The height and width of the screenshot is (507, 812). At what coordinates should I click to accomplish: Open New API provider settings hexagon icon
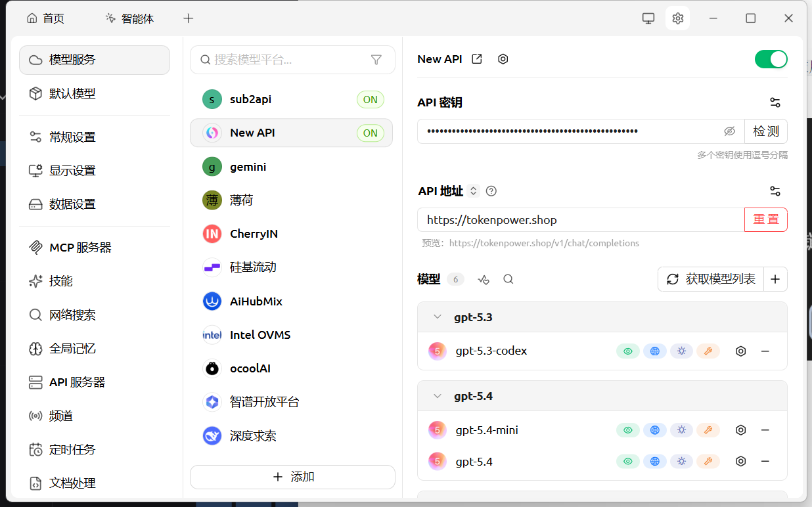click(503, 59)
